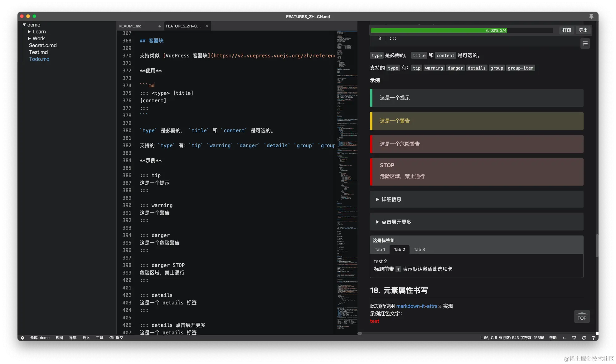
Task: Collapse the demo folder tree
Action: coord(24,25)
